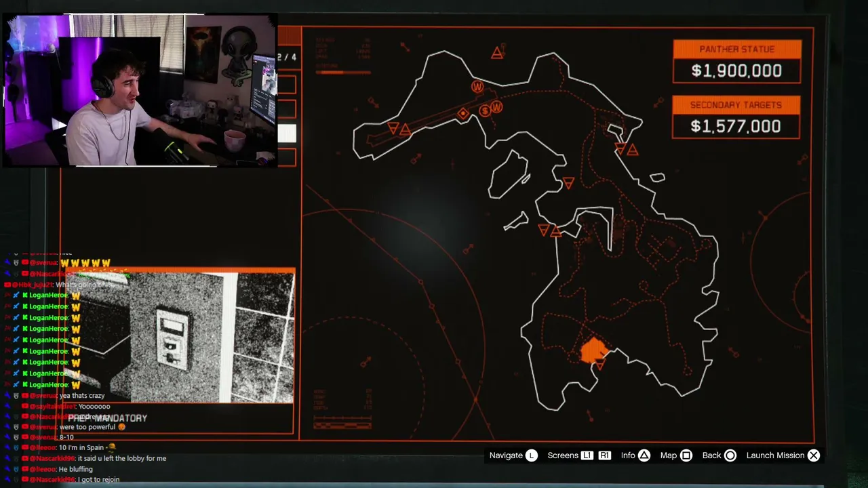Click the Screens prompt label

(563, 455)
